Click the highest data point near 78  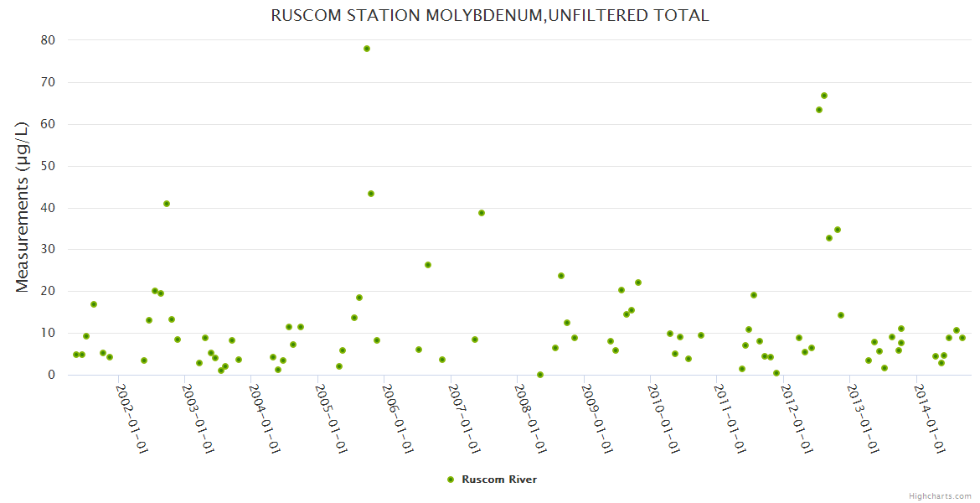367,49
